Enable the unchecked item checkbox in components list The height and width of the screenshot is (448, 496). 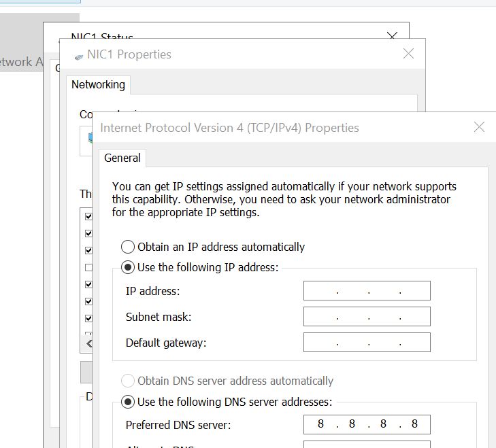tap(88, 267)
